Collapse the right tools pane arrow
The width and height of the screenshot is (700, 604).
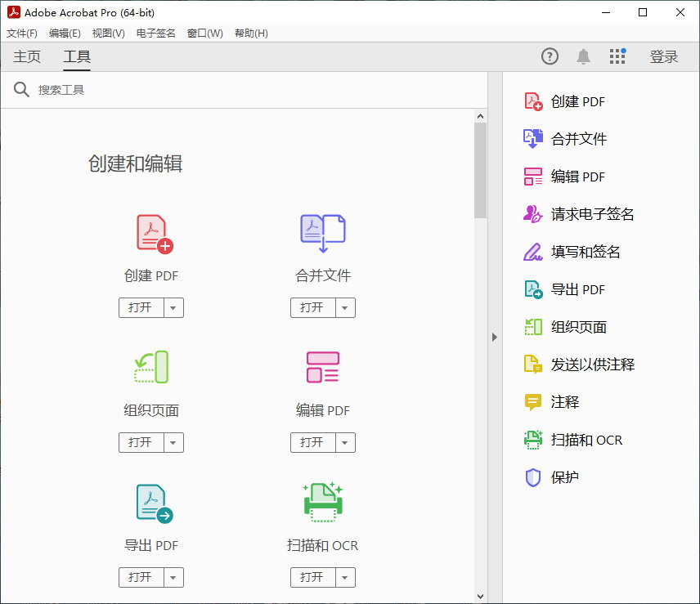coord(494,337)
